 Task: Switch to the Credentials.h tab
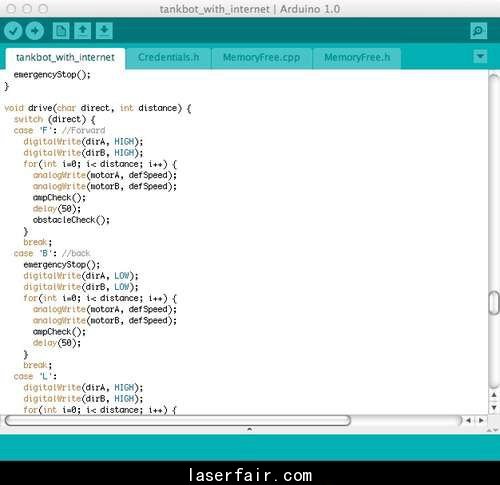pyautogui.click(x=169, y=58)
